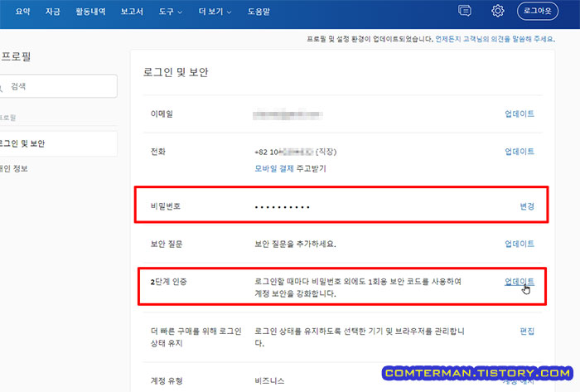Click the 비즈니스 account type value

point(269,380)
